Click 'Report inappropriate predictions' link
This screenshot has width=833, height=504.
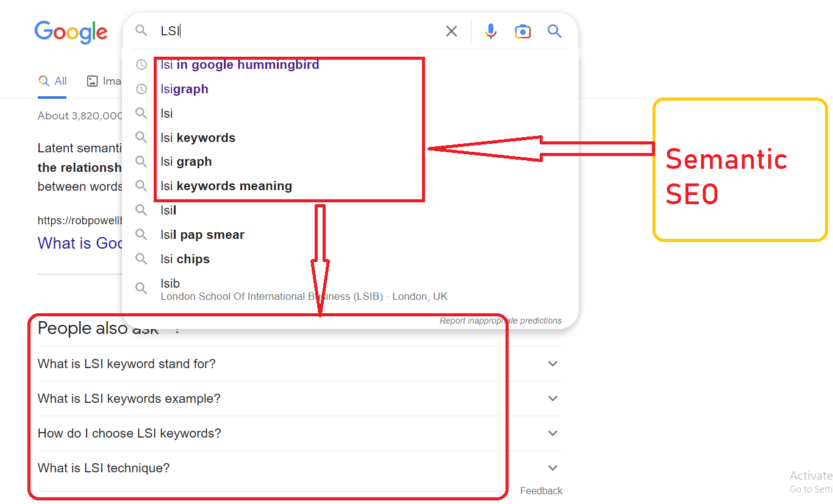pyautogui.click(x=501, y=321)
